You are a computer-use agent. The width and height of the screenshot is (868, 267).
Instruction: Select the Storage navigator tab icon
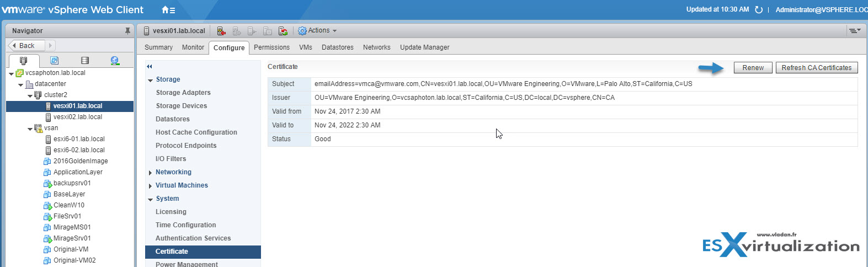84,61
